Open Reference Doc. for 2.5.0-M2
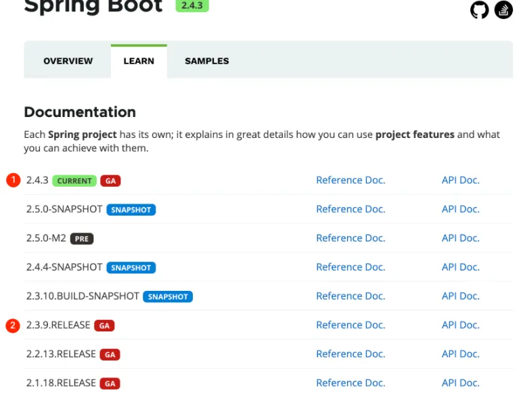This screenshot has height=420, width=517. [x=351, y=238]
